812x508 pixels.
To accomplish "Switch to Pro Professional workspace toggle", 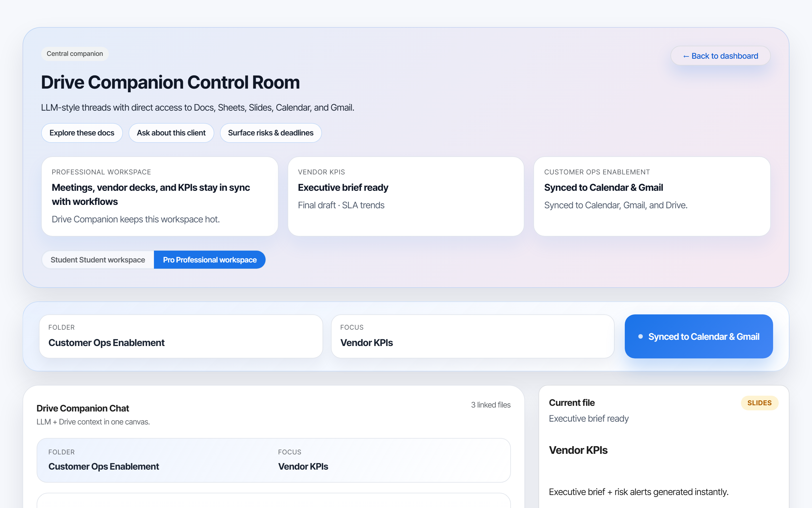I will click(x=210, y=260).
